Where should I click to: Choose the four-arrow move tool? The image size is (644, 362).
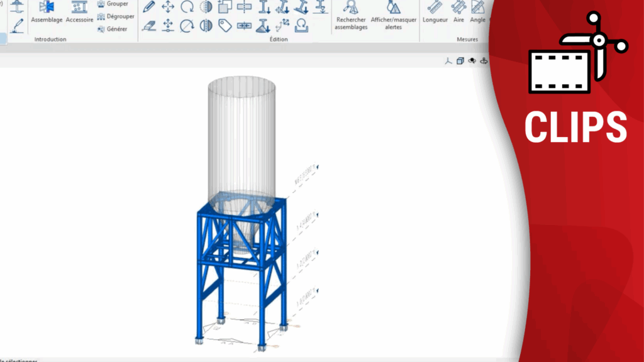[168, 7]
